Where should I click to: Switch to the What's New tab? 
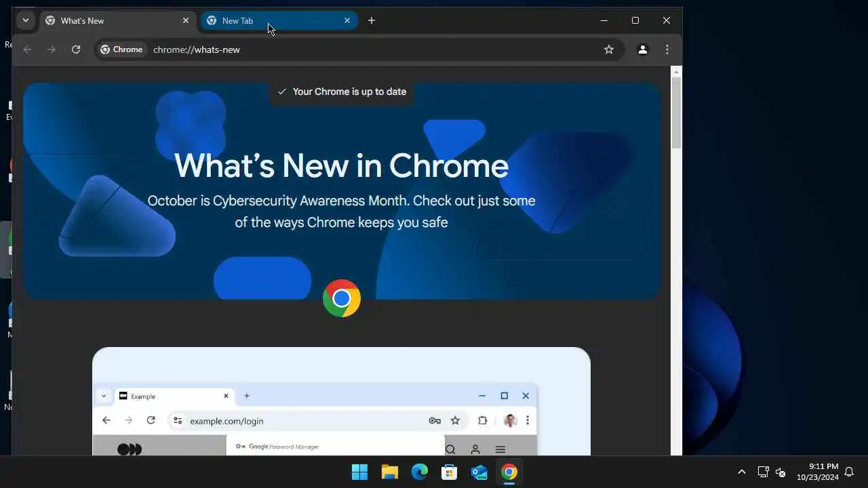coord(118,20)
